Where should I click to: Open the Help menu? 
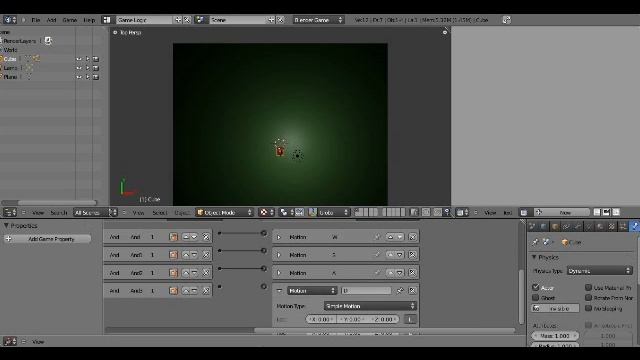(89, 20)
